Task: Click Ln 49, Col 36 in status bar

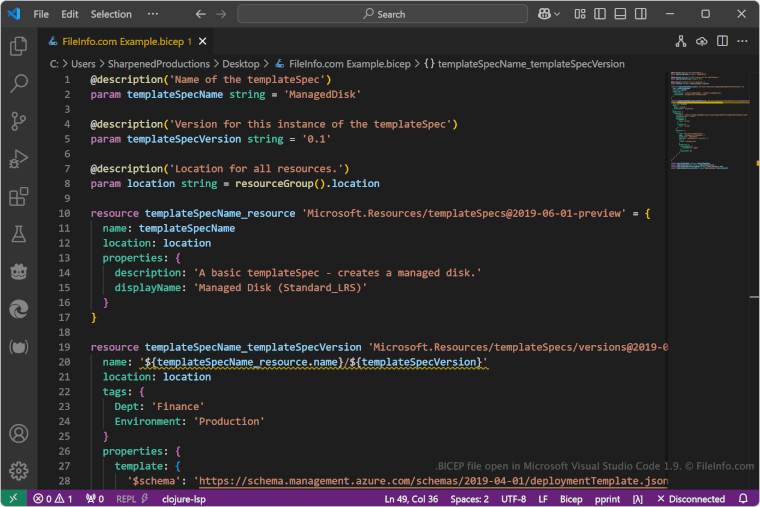Action: coord(411,498)
